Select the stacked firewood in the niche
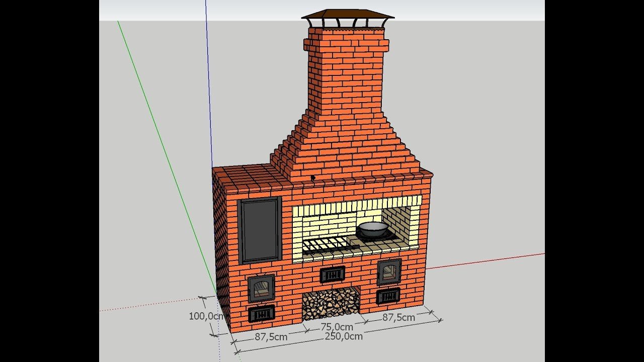Screen dimensions: 644x362 pyautogui.click(x=331, y=303)
